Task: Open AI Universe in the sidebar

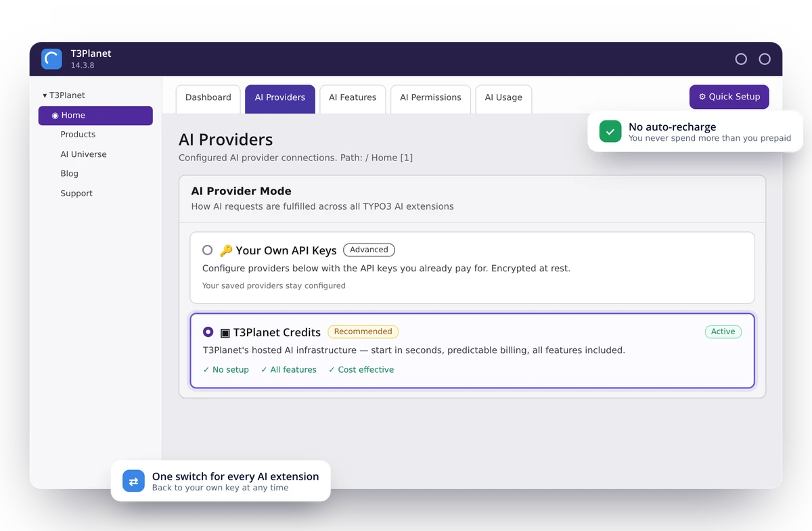Action: (x=83, y=154)
